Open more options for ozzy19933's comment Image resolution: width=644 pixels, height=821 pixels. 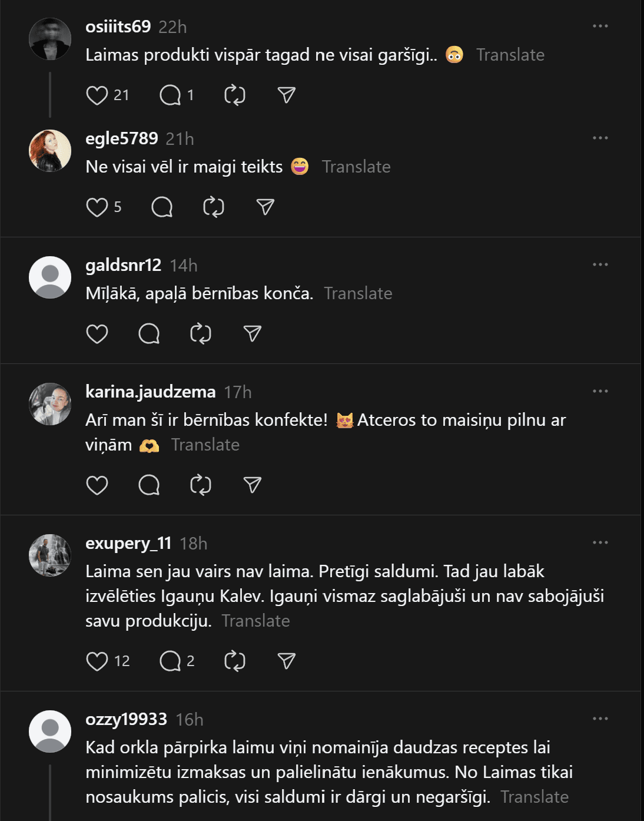click(600, 719)
